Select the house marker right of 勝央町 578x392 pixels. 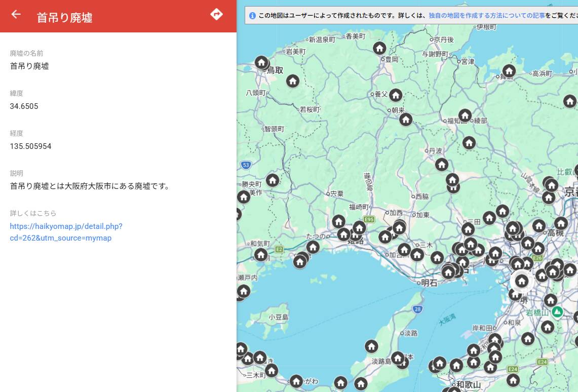[x=273, y=180]
